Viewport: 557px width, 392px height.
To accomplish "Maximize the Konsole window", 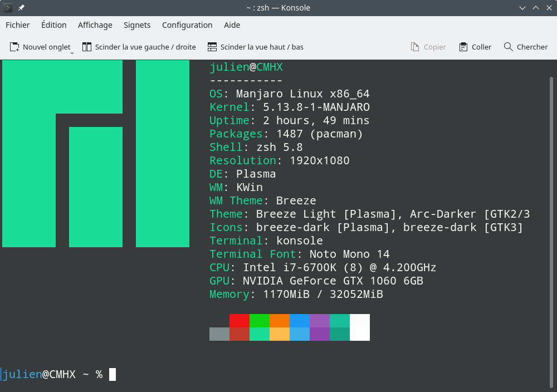I will [536, 8].
